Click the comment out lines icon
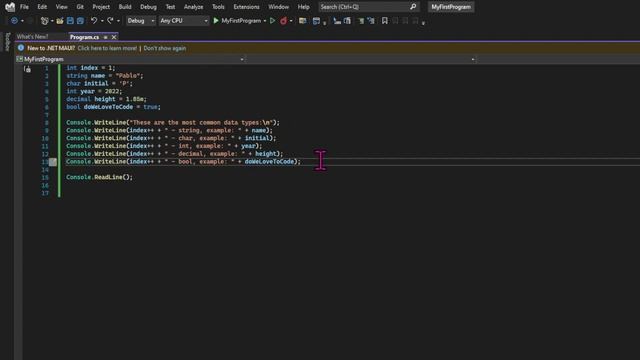Screen dimensions: 640x360 361,21
